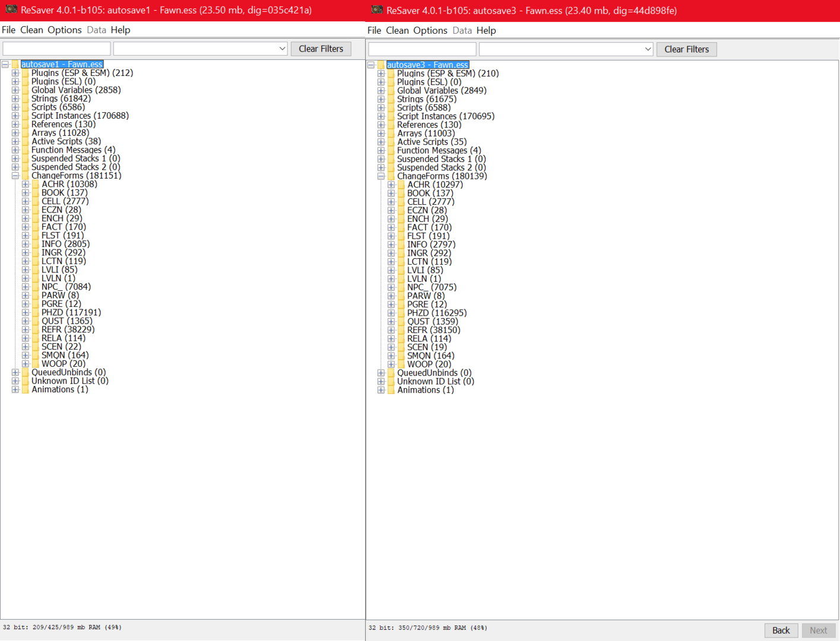Click folder icon of QUST (1365)
This screenshot has height=641, width=840.
[36, 321]
